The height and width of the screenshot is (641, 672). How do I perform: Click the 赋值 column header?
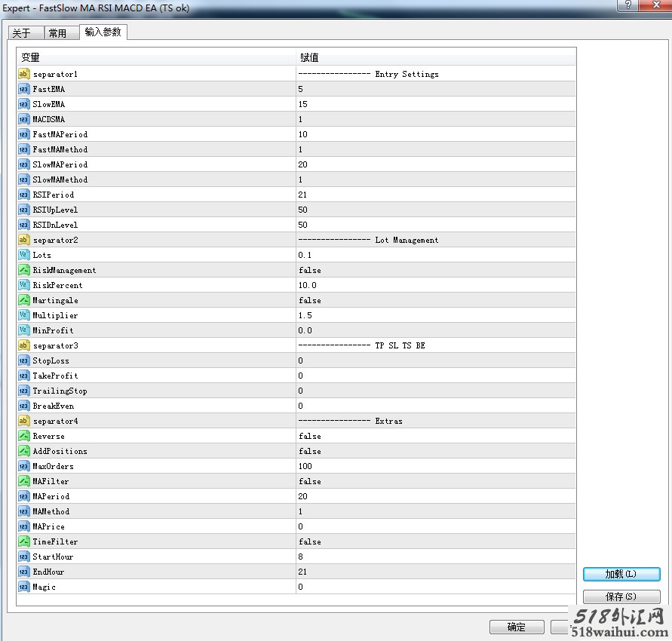[x=435, y=57]
